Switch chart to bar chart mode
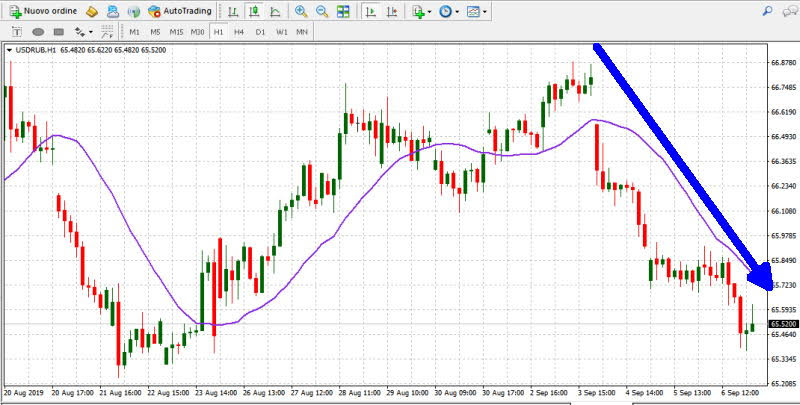800x405 pixels. click(233, 12)
